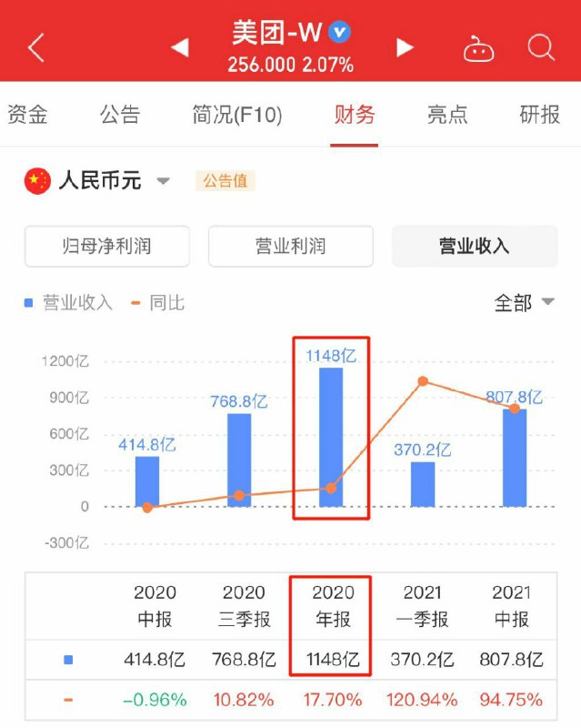Select the 归母净利润 button
The height and width of the screenshot is (728, 581).
tap(106, 246)
